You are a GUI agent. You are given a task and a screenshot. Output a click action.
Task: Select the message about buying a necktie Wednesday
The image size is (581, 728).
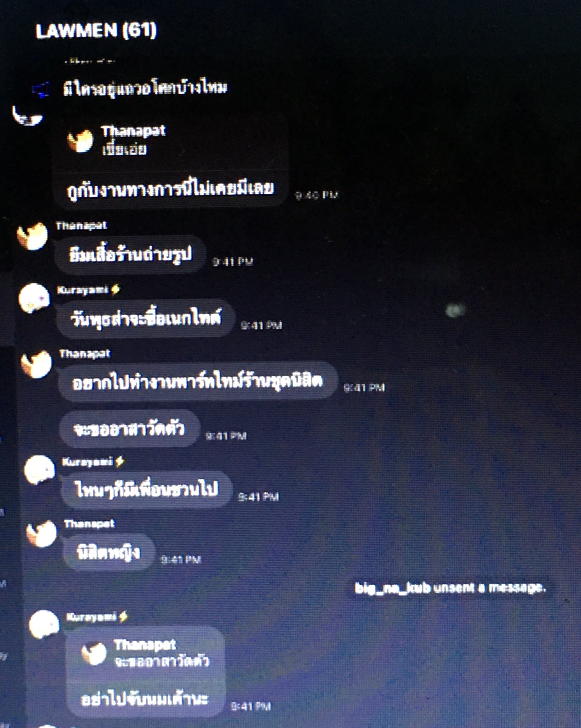[146, 318]
